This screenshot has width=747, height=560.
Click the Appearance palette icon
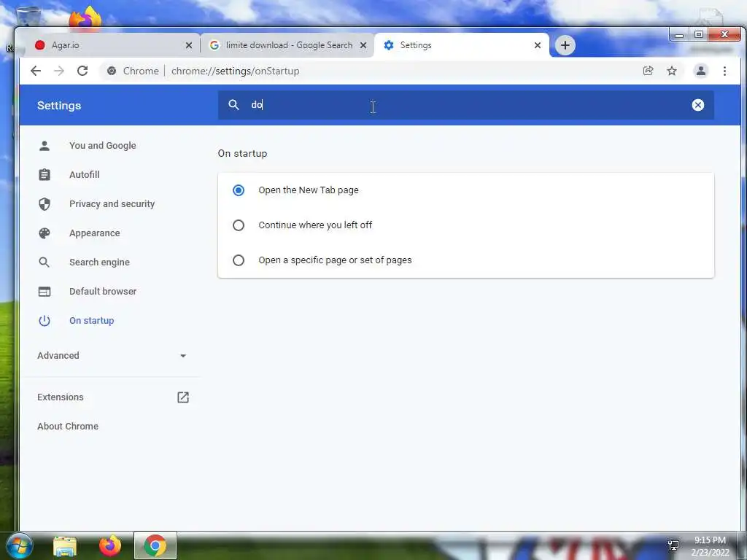pos(44,233)
